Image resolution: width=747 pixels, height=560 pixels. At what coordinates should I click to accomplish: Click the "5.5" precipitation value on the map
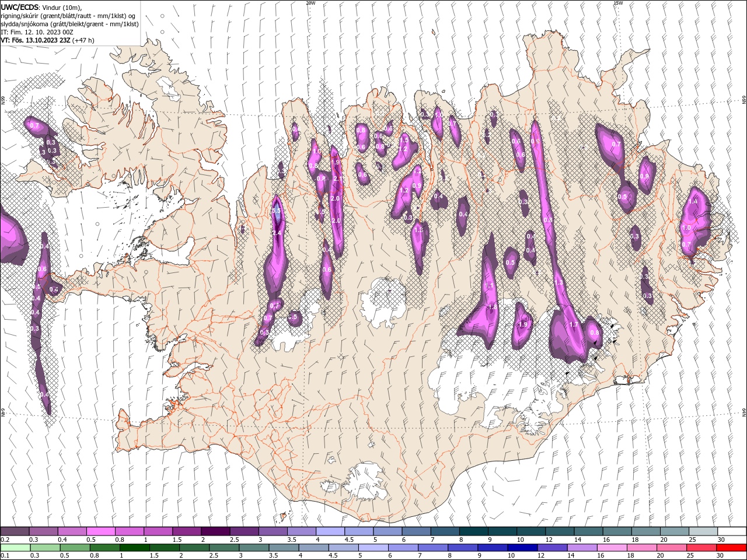pyautogui.click(x=277, y=211)
